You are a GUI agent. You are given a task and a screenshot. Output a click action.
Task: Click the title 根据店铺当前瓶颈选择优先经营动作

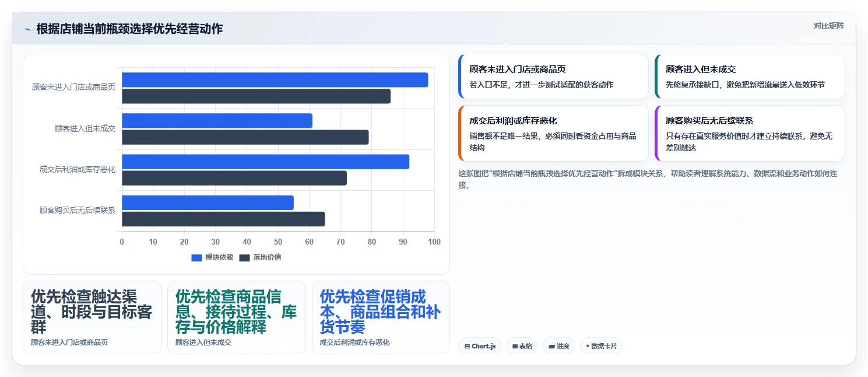tap(129, 29)
